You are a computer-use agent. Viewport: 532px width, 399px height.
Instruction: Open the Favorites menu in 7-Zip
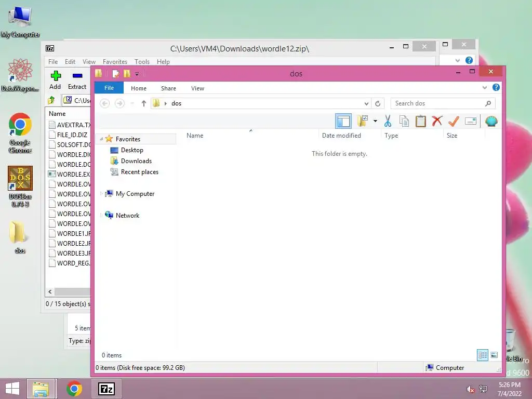(x=115, y=61)
